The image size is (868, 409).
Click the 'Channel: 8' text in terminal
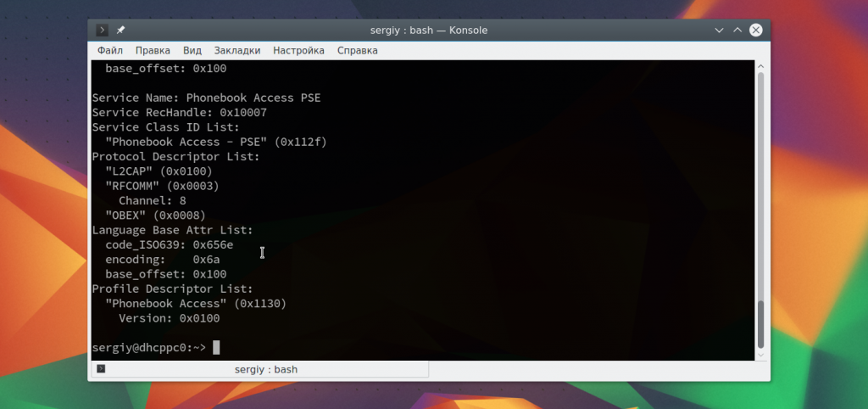153,200
